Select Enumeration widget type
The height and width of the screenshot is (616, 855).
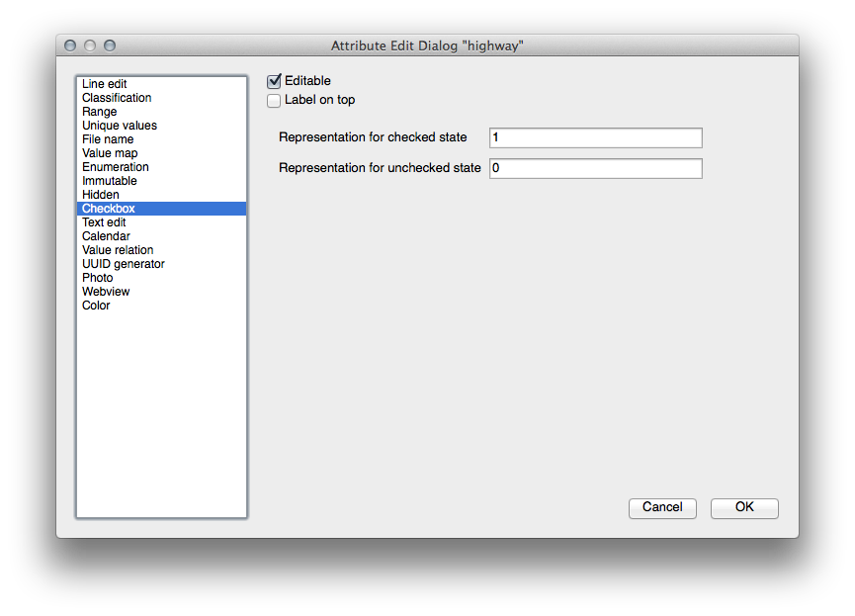pyautogui.click(x=116, y=167)
